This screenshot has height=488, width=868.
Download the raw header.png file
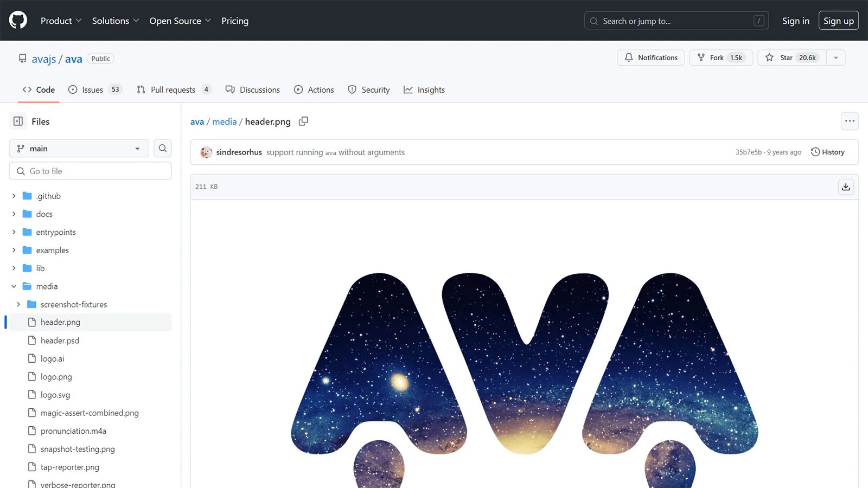(x=846, y=187)
